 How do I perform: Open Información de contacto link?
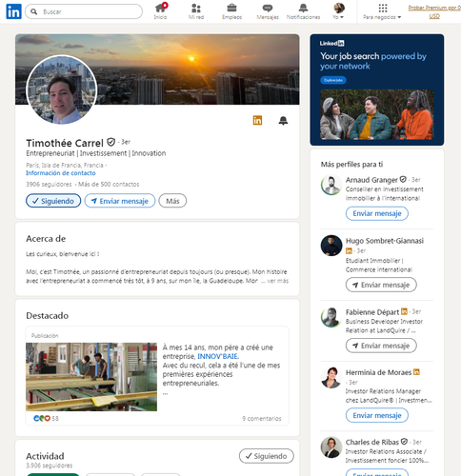click(61, 173)
